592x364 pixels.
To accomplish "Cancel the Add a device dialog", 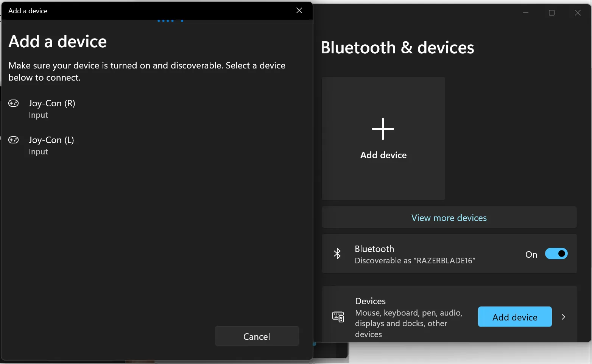I will (x=257, y=336).
